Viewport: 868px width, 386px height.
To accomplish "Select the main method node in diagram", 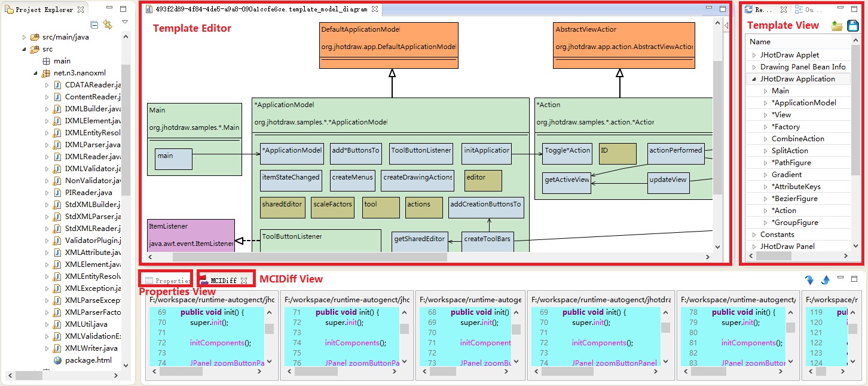I will click(173, 159).
